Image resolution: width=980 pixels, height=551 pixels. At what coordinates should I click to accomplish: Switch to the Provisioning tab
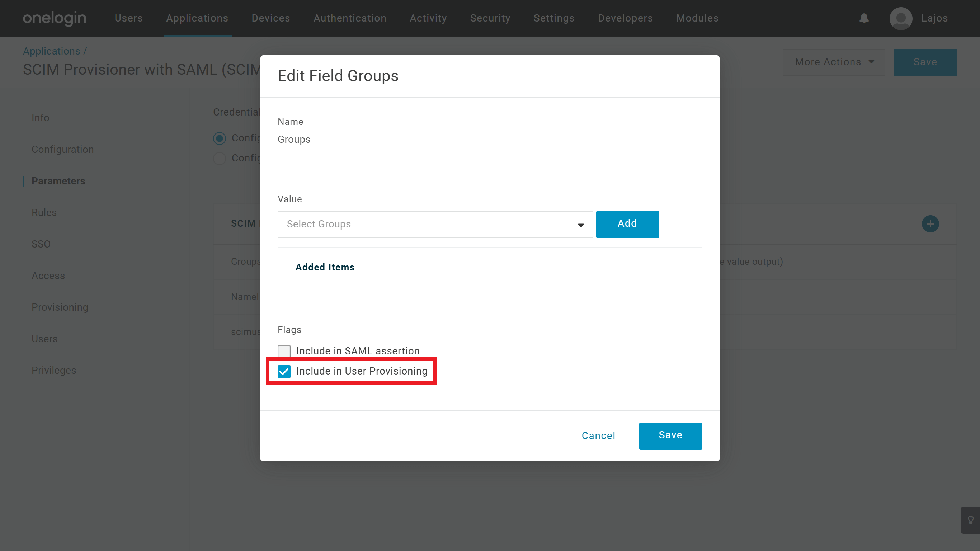point(60,307)
